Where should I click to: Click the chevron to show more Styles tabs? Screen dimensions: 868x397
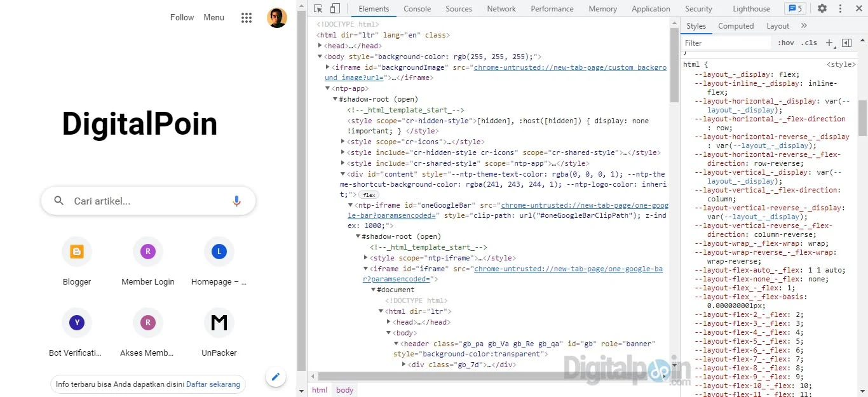(x=803, y=25)
